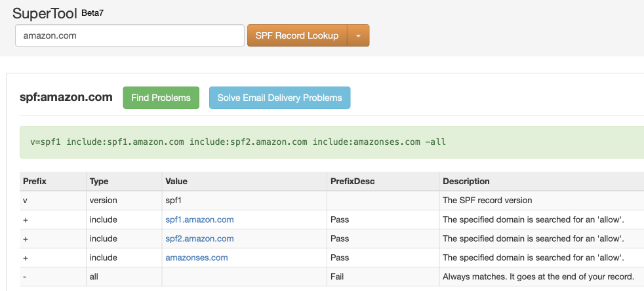The height and width of the screenshot is (291, 644).
Task: Click the 'spf1' value cell
Action: [x=245, y=201]
